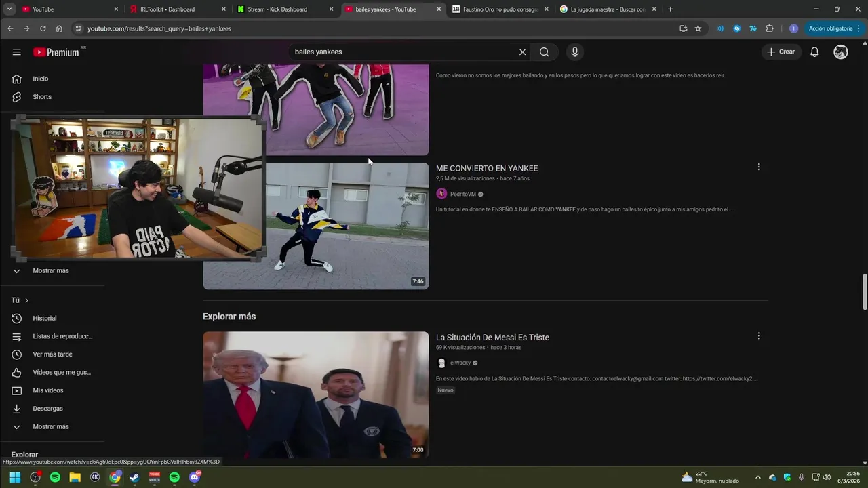Viewport: 868px width, 488px height.
Task: Switch to the first YouTube tab
Action: coord(69,9)
